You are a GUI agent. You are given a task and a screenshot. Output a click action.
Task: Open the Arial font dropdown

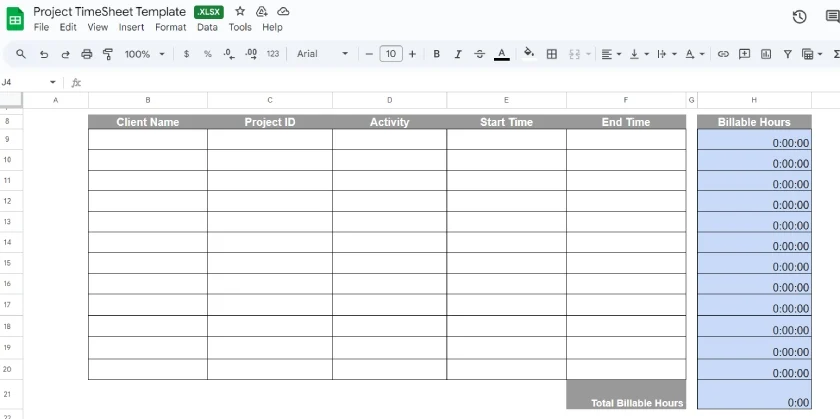coord(322,54)
